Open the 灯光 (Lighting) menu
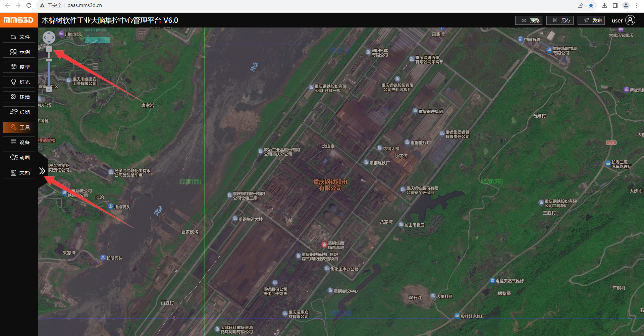Viewport: 644px width, 336px height. pos(19,82)
